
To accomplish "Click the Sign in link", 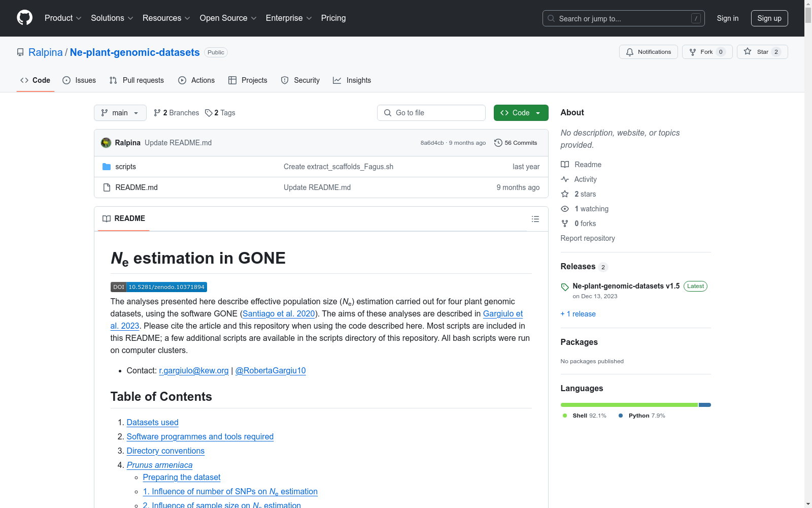I will [x=728, y=18].
